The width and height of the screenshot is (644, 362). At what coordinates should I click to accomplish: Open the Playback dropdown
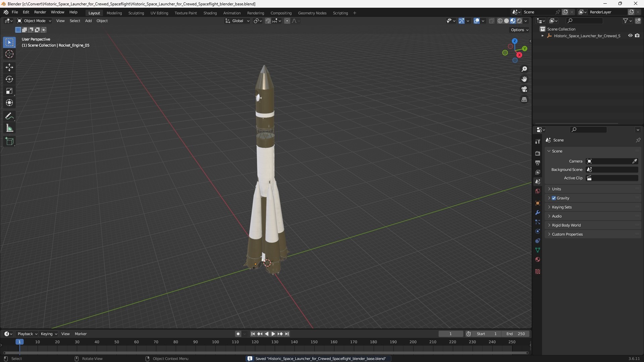27,334
